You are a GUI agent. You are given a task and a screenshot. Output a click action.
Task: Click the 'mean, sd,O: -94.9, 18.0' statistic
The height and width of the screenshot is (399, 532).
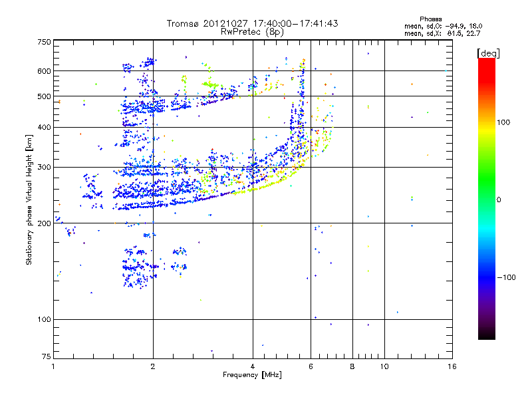coord(443,26)
